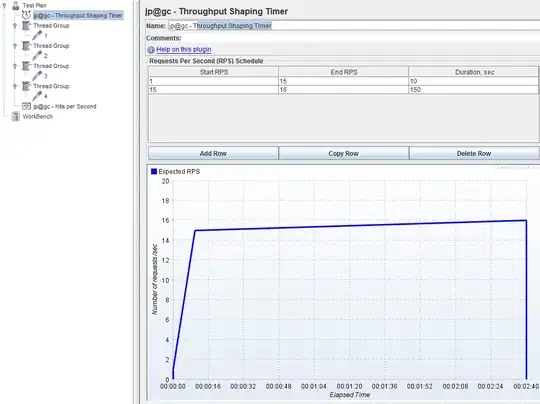Select the sampler pipette icon labeled 2
The height and width of the screenshot is (404, 540).
(x=37, y=55)
